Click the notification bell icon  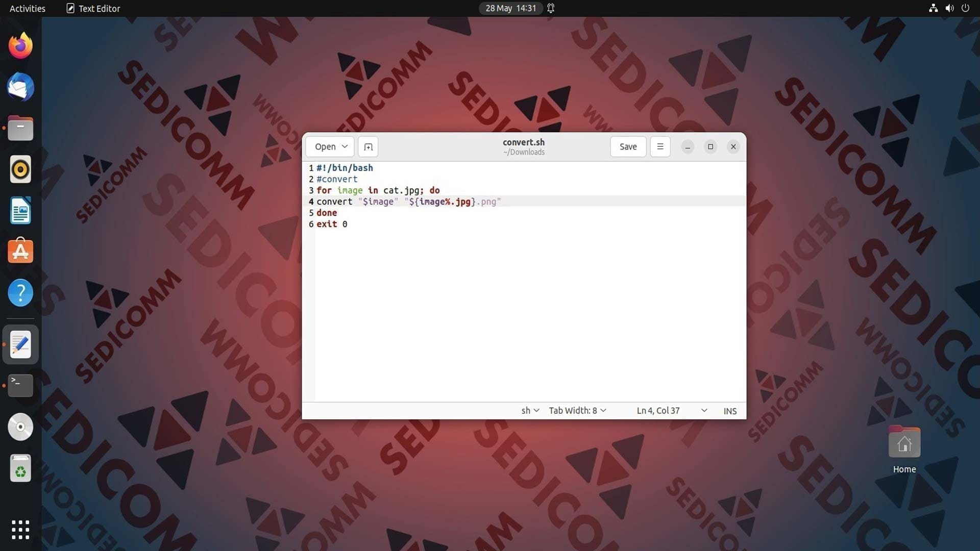[551, 8]
